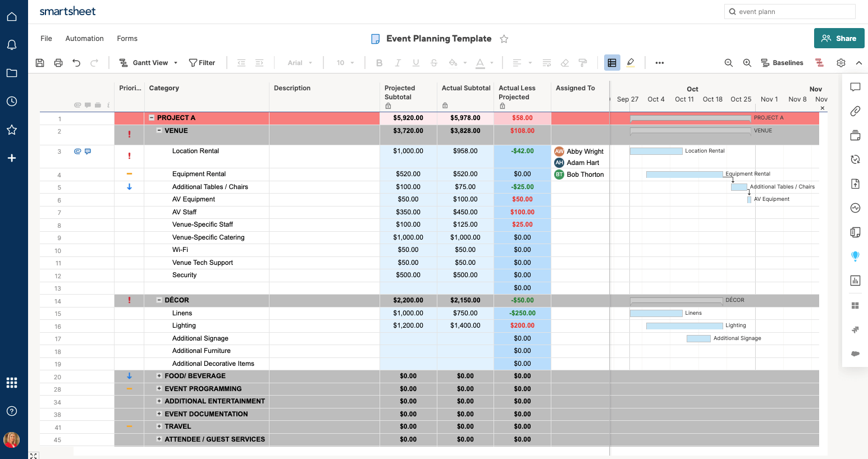Toggle the grid view button
868x459 pixels.
[612, 63]
